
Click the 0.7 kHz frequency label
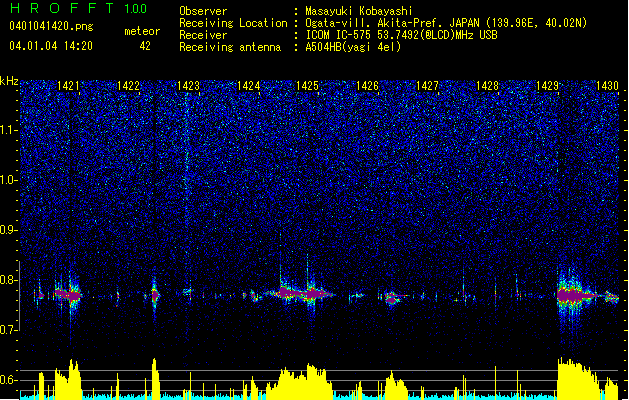[9, 330]
